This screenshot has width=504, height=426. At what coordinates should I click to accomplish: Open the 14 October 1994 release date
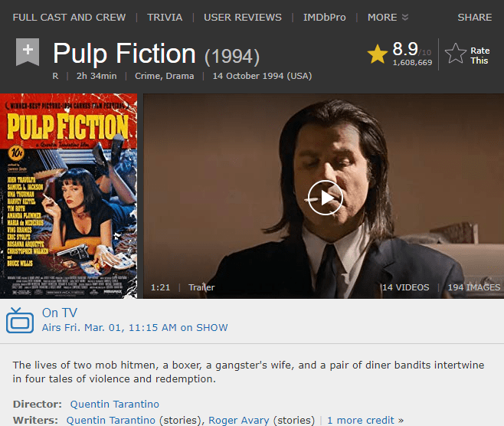(262, 76)
